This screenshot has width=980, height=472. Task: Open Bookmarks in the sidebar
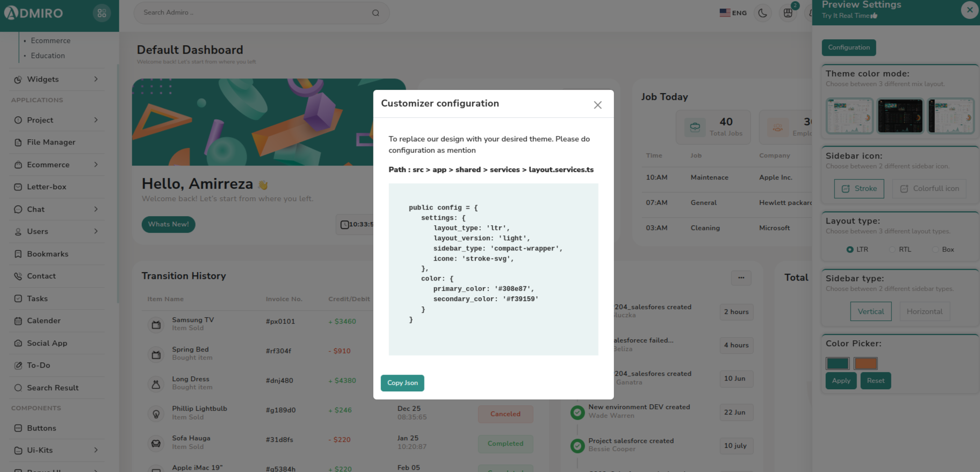pos(47,254)
